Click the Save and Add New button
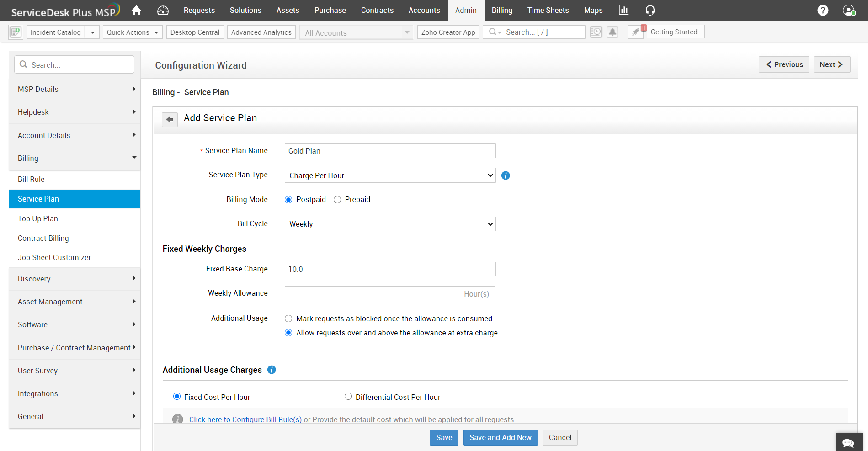The image size is (868, 451). (x=501, y=437)
